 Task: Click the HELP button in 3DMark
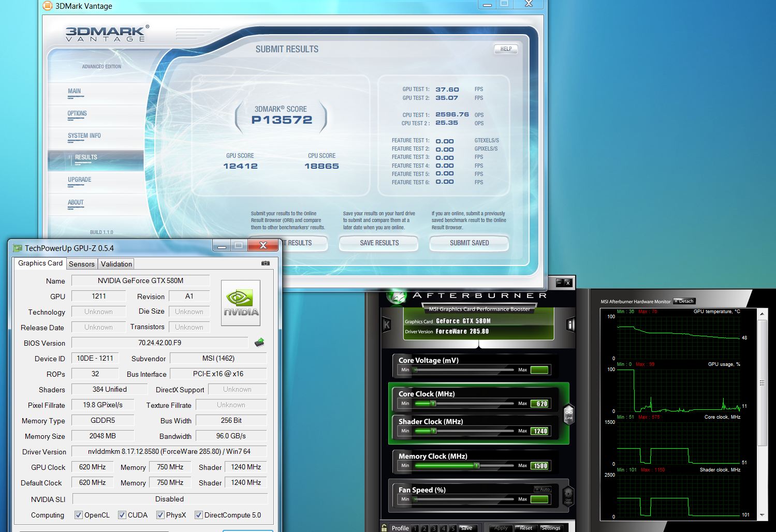pos(506,49)
